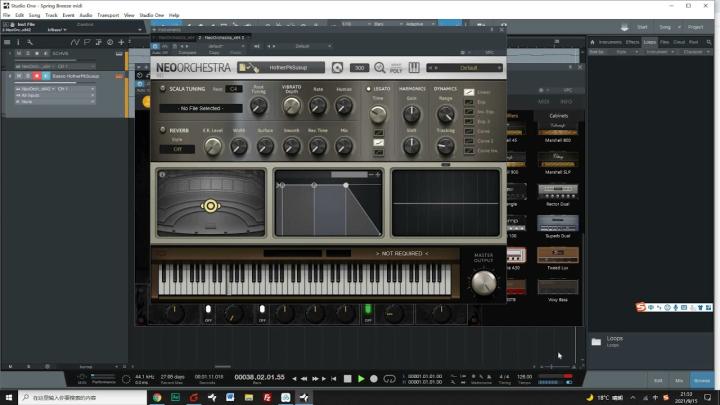Open the NeoOrchestra preset file browser icon

(x=243, y=68)
